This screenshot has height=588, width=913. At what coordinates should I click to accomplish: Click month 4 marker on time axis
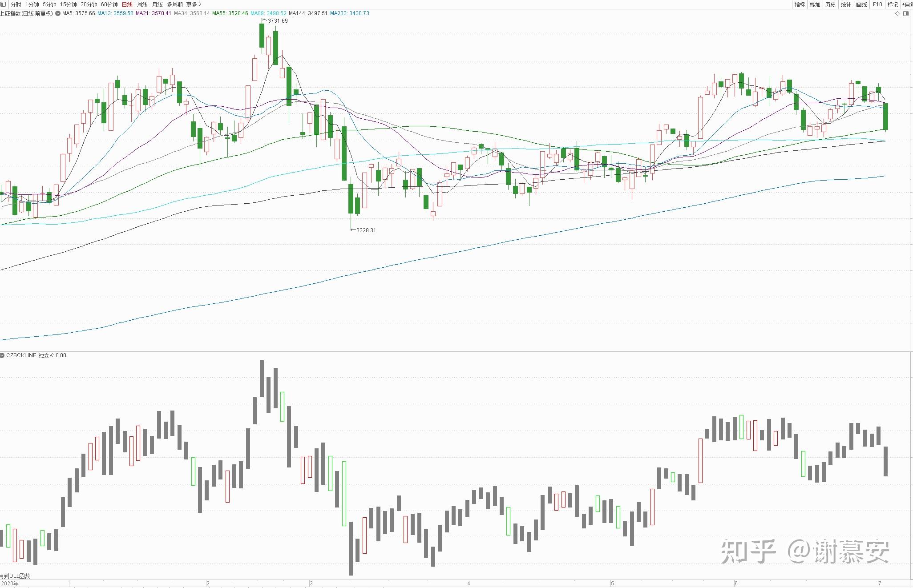tap(469, 584)
